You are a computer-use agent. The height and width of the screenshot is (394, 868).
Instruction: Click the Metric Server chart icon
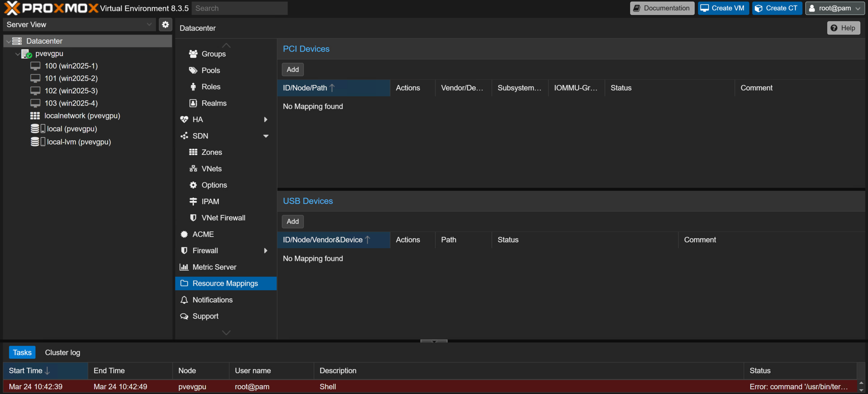[184, 267]
